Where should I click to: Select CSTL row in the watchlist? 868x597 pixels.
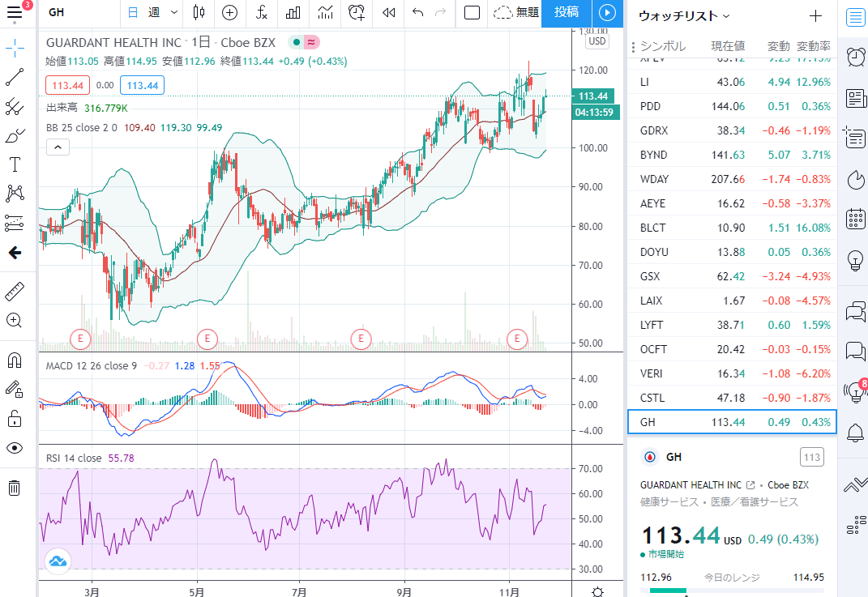732,398
